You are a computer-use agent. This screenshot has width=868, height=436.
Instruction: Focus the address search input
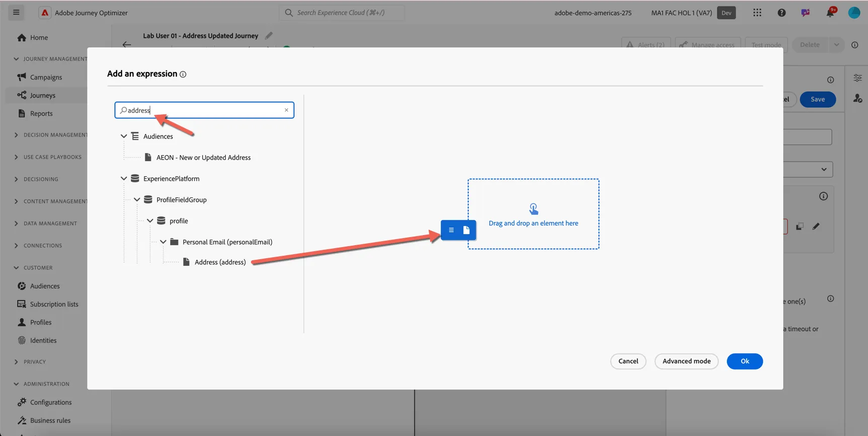(204, 110)
